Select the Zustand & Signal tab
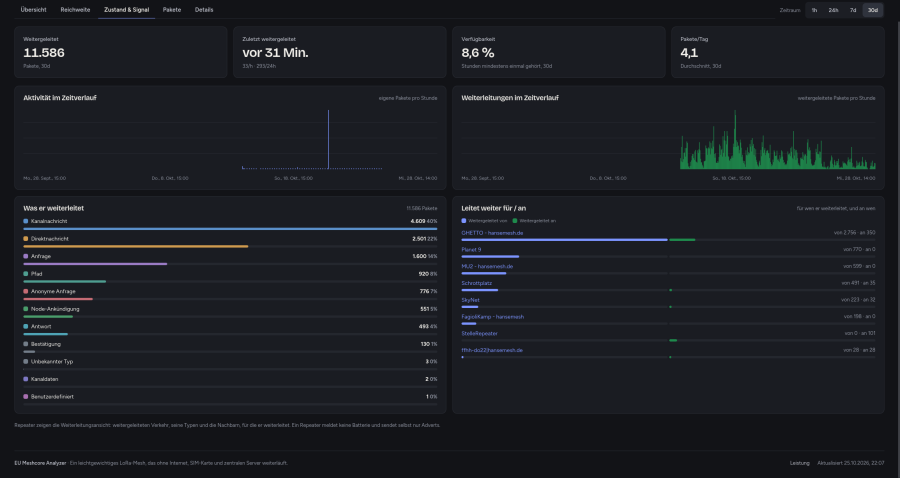 [126, 10]
